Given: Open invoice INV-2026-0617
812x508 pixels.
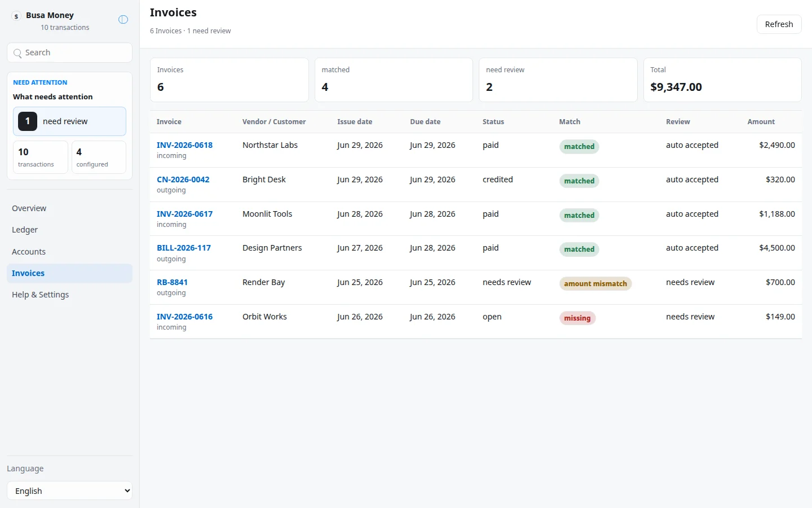Looking at the screenshot, I should click(184, 214).
